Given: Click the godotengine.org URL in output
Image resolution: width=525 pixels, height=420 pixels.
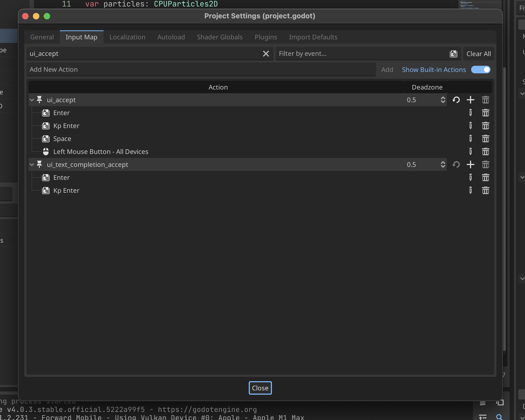Looking at the screenshot, I should tap(207, 409).
